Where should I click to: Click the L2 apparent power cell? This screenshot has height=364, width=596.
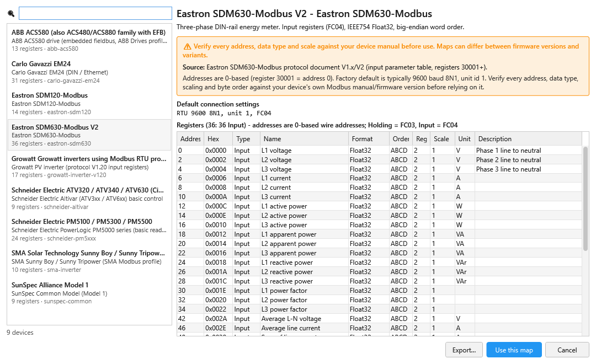point(304,244)
